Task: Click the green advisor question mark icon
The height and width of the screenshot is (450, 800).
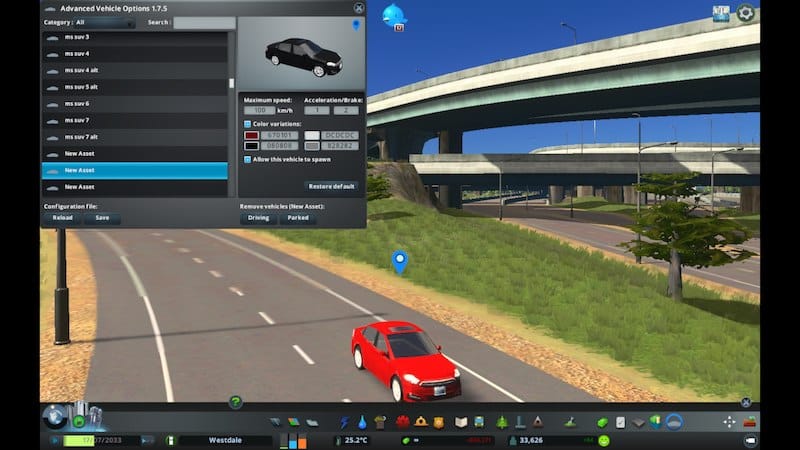Action: pos(236,402)
